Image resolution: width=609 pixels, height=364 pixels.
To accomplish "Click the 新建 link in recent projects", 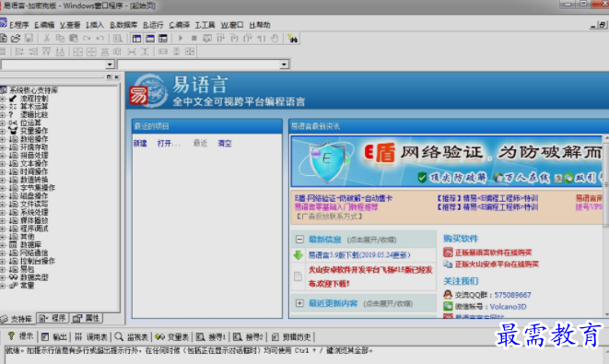I will coord(140,144).
